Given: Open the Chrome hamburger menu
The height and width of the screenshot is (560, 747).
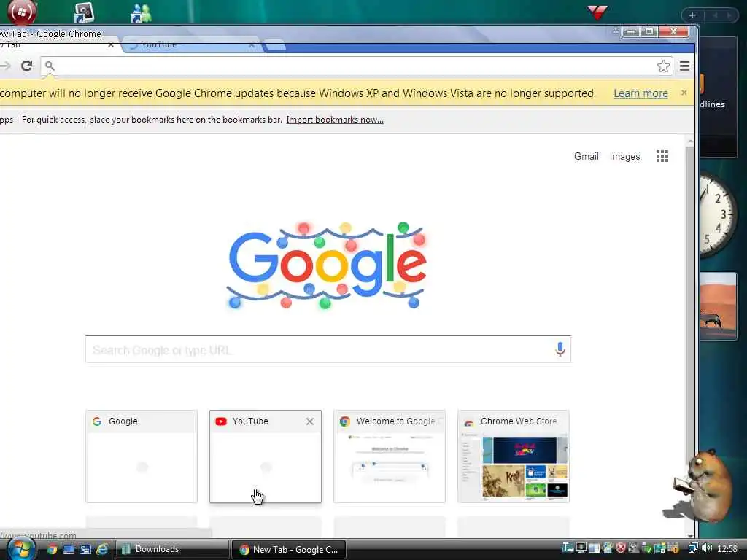Looking at the screenshot, I should click(x=684, y=66).
